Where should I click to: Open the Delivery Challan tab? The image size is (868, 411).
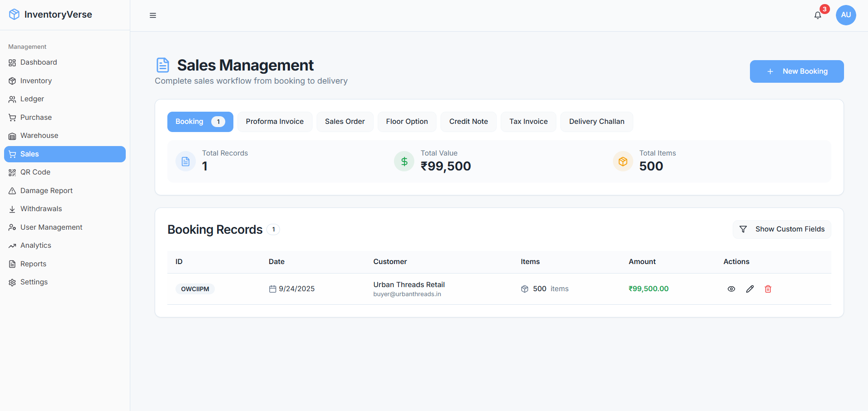coord(596,121)
